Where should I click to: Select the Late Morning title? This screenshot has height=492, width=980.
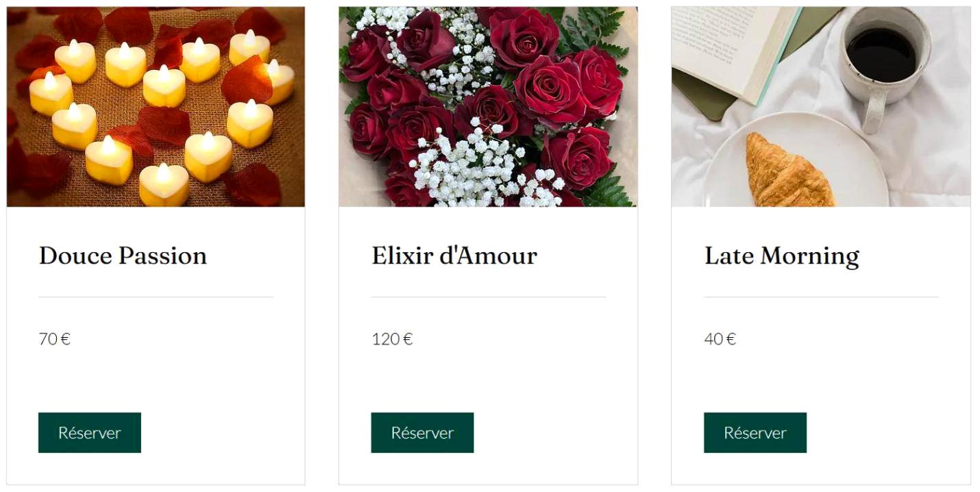(x=782, y=256)
